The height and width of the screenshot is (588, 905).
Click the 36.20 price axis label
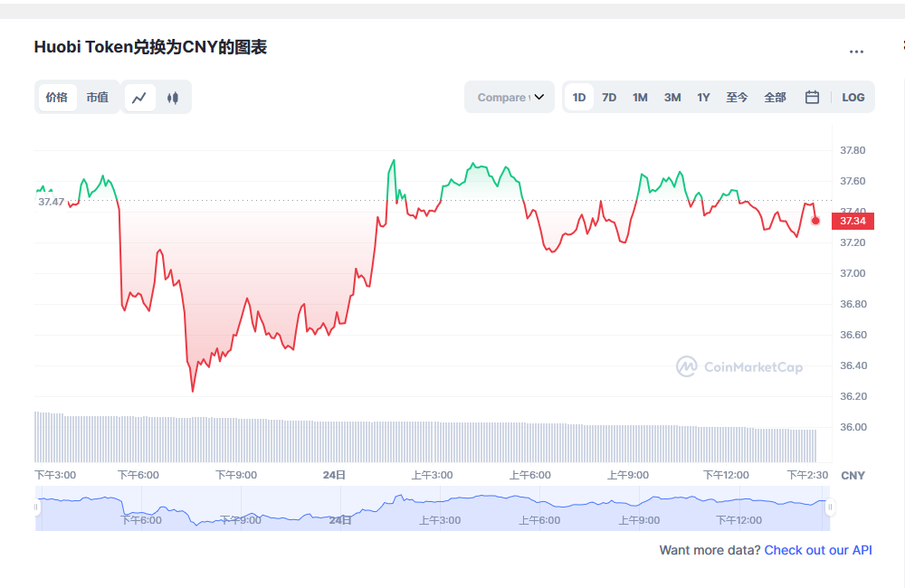[853, 396]
